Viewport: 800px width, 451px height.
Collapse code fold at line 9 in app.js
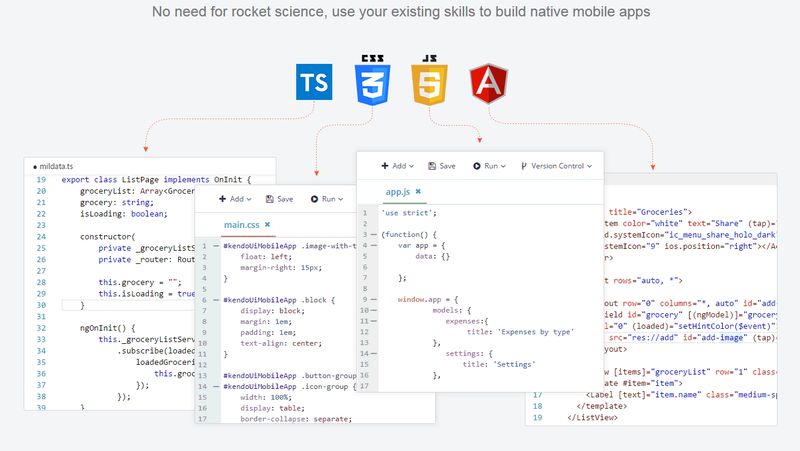point(374,299)
